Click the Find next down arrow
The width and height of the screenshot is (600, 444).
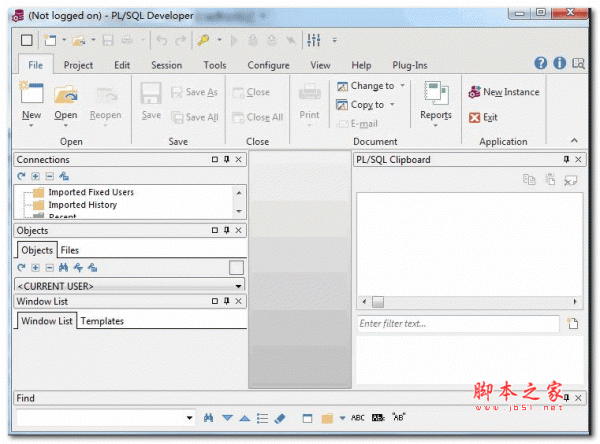227,418
